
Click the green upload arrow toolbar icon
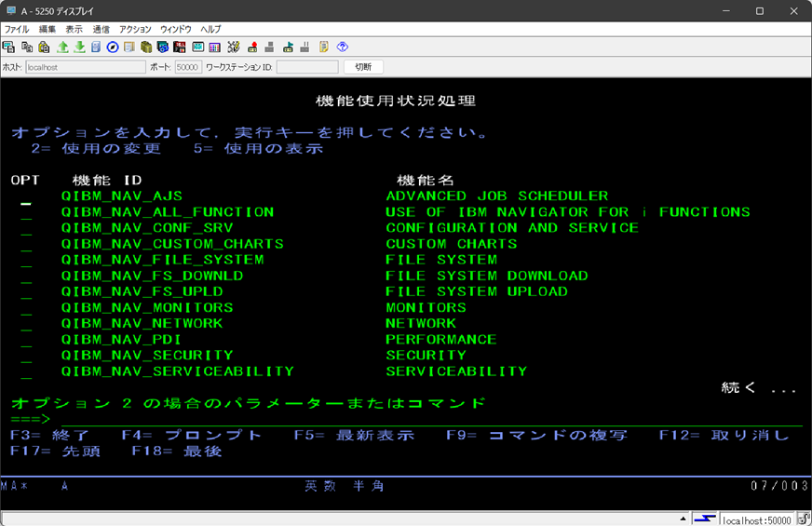click(62, 47)
